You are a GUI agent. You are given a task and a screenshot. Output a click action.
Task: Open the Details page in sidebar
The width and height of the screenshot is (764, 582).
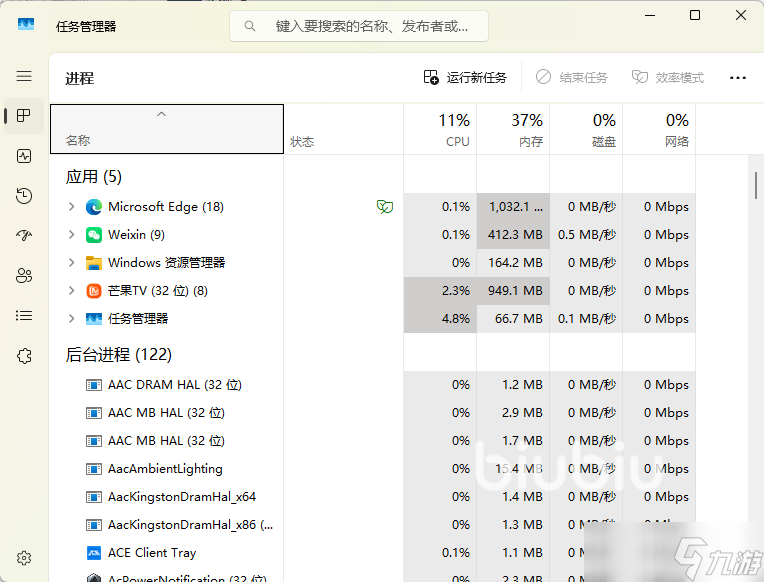pyautogui.click(x=24, y=316)
